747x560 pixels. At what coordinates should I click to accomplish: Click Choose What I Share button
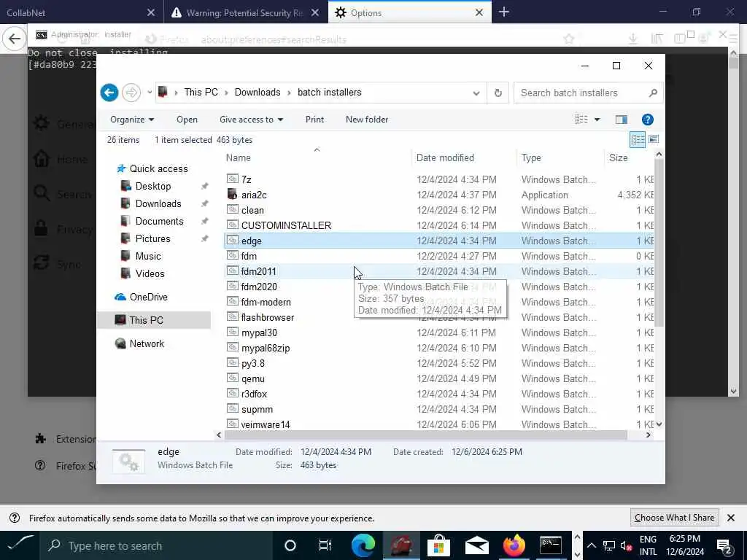[x=674, y=518]
